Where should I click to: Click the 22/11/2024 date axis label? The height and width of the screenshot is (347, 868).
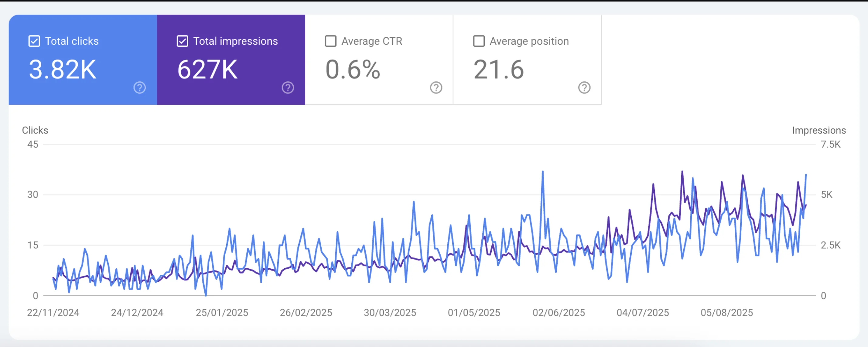click(x=53, y=313)
